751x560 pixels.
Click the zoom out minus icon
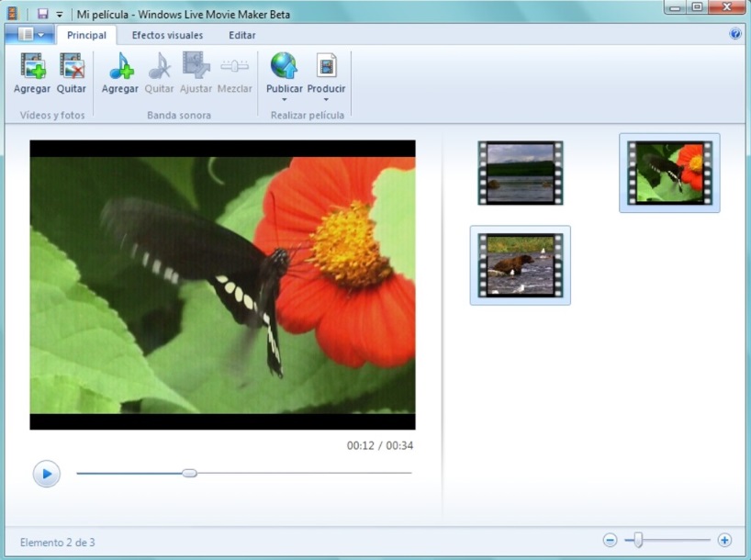pos(610,541)
